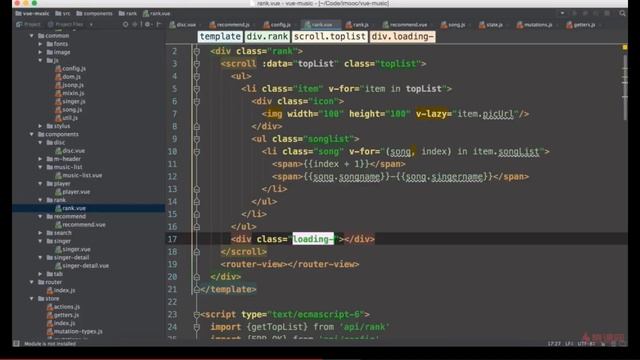Switch to the rank.js editor tab
The height and width of the screenshot is (360, 640).
point(358,25)
